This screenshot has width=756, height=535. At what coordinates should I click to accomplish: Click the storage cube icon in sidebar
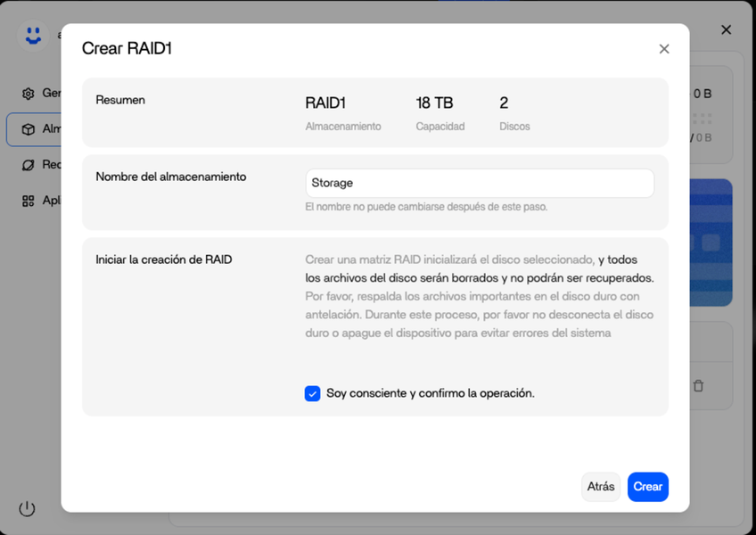click(29, 129)
